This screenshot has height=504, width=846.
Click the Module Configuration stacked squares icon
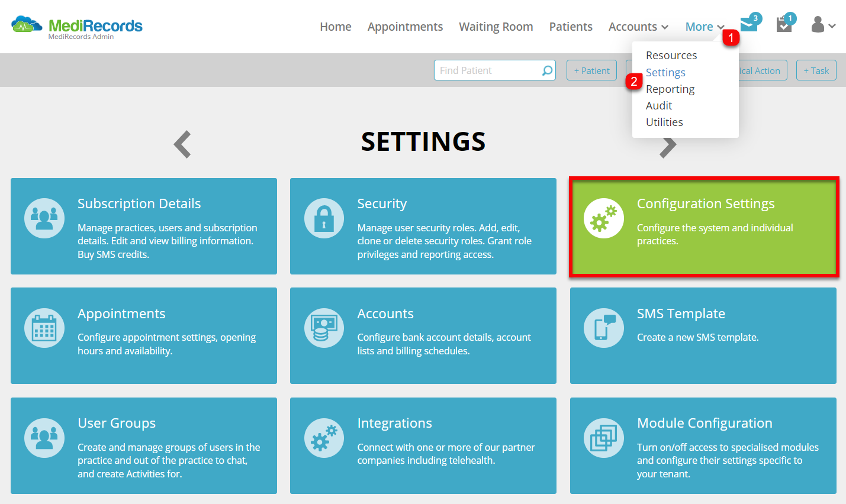point(604,438)
